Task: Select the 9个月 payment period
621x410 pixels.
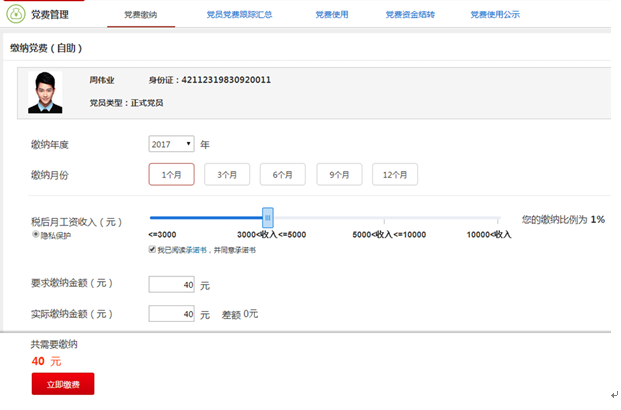Action: point(339,174)
